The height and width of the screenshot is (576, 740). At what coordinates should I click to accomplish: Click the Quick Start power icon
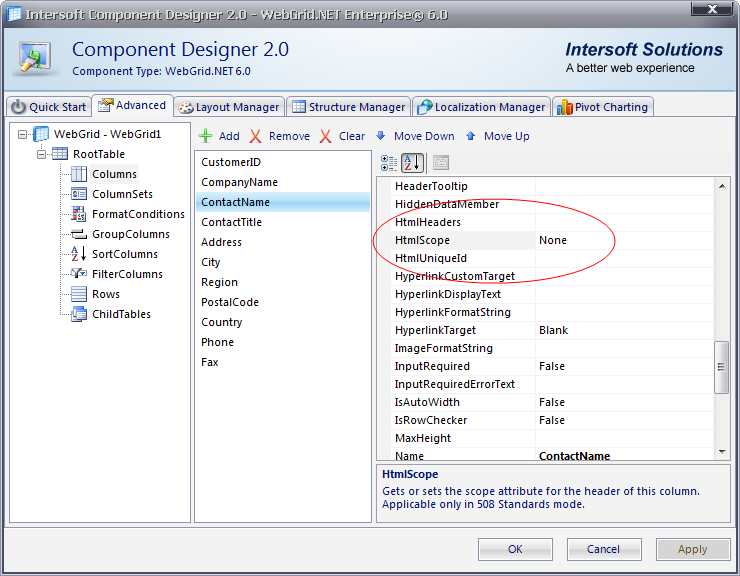[18, 107]
